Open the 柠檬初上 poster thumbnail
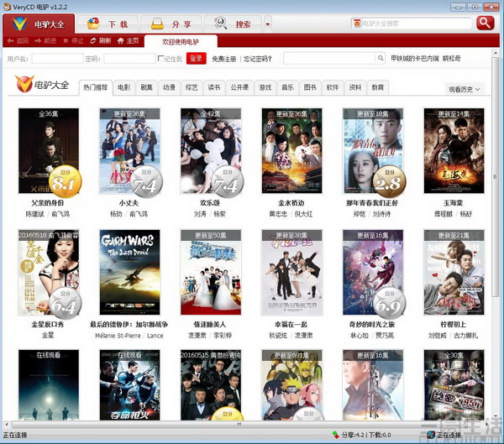 pos(454,272)
